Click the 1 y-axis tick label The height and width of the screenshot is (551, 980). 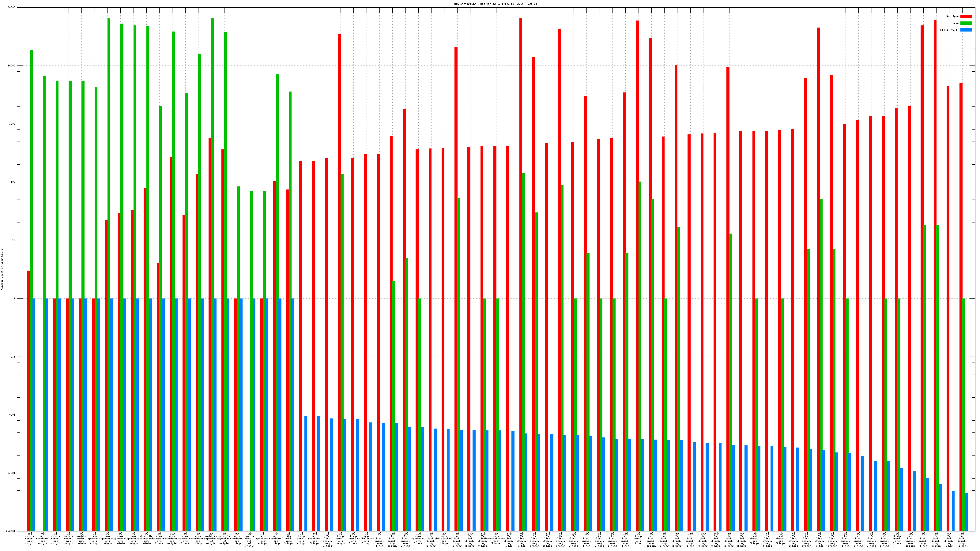(15, 298)
